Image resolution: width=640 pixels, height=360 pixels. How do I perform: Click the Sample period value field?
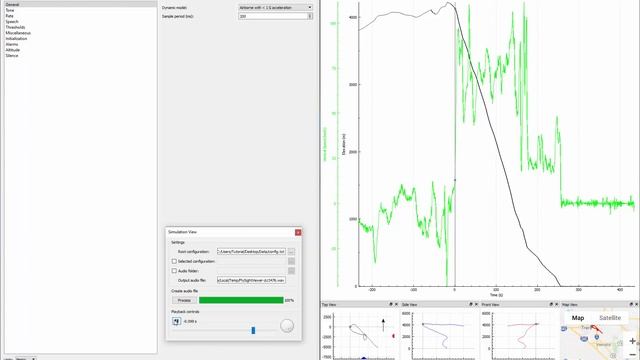coord(273,16)
